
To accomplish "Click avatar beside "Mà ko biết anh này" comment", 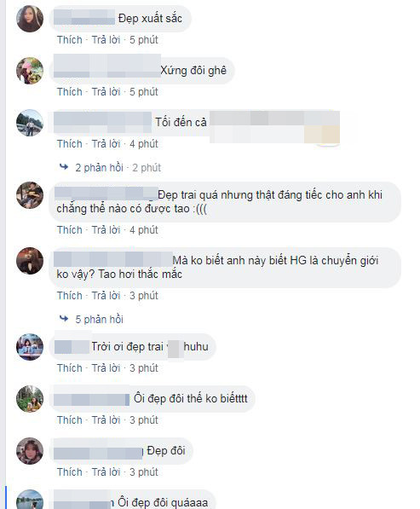I will point(30,261).
